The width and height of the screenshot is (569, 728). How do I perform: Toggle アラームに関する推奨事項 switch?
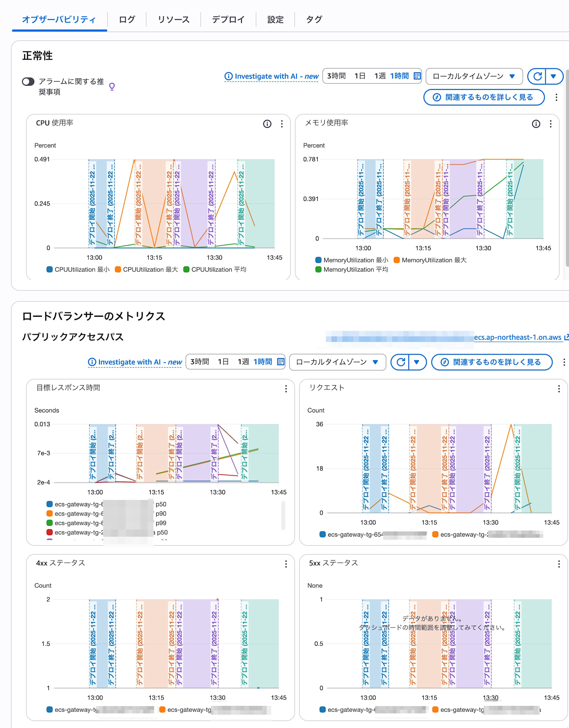[x=28, y=82]
